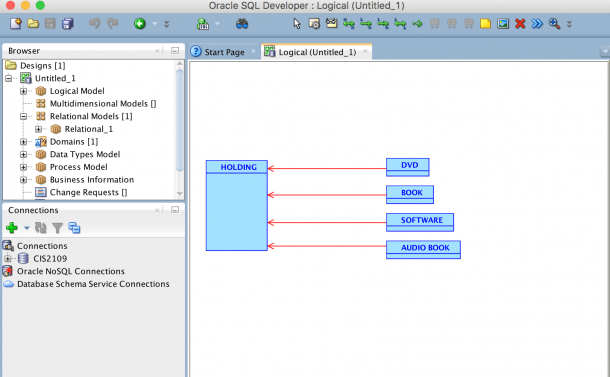Select Multidimensional Models [] tree item
Screen dimensions: 610x377
click(103, 103)
